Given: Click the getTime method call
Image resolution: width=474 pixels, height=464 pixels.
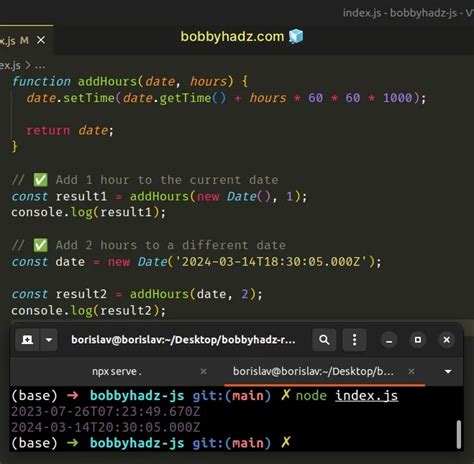Looking at the screenshot, I should (185, 98).
